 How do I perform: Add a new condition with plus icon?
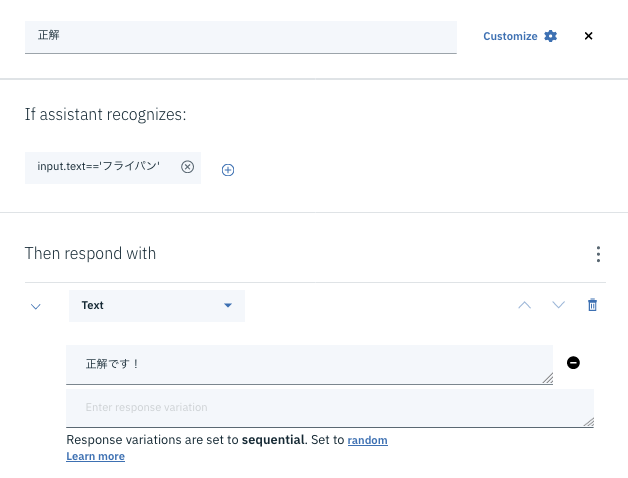228,170
